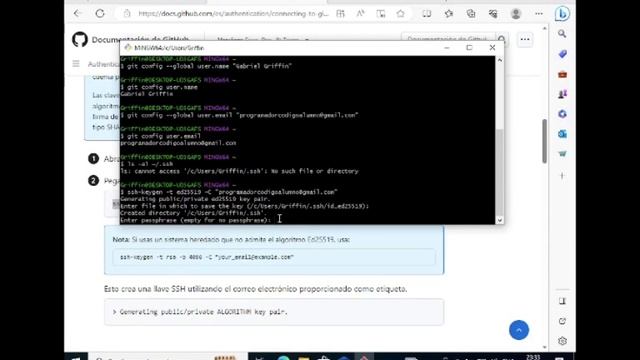Click the Windows taskbar search box
Screen dimensions: 640x360
[167, 357]
